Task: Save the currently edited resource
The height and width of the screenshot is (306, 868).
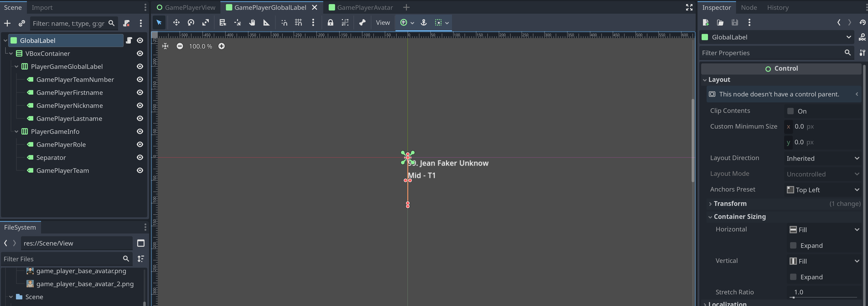Action: 735,23
